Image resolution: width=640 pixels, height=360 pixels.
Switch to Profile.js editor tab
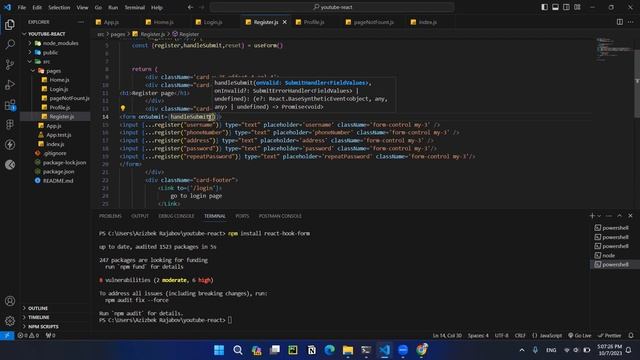(313, 22)
